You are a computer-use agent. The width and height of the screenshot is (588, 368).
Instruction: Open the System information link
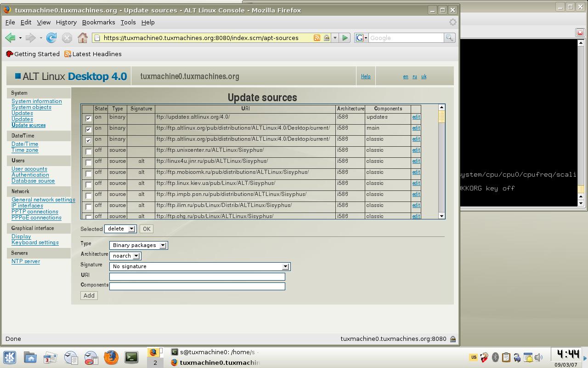tap(37, 101)
